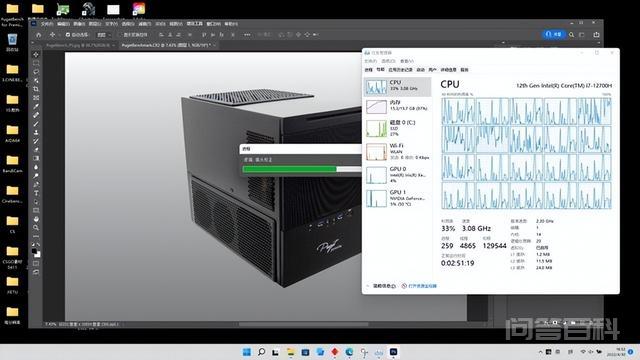Select the Gradient tool
Viewport: 640px width, 360px height.
[x=36, y=158]
